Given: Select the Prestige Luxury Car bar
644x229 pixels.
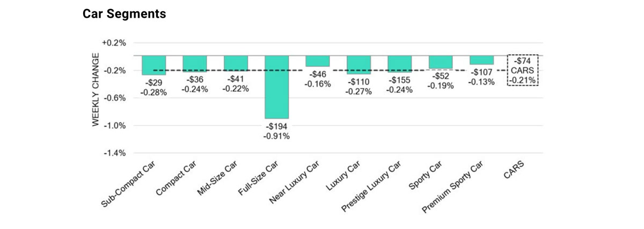Looking at the screenshot, I should [x=400, y=63].
